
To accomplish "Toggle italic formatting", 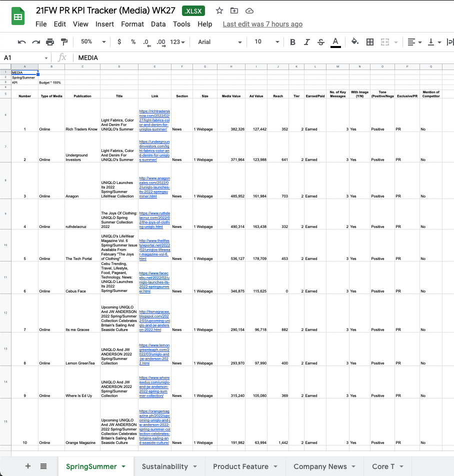I will coord(307,42).
